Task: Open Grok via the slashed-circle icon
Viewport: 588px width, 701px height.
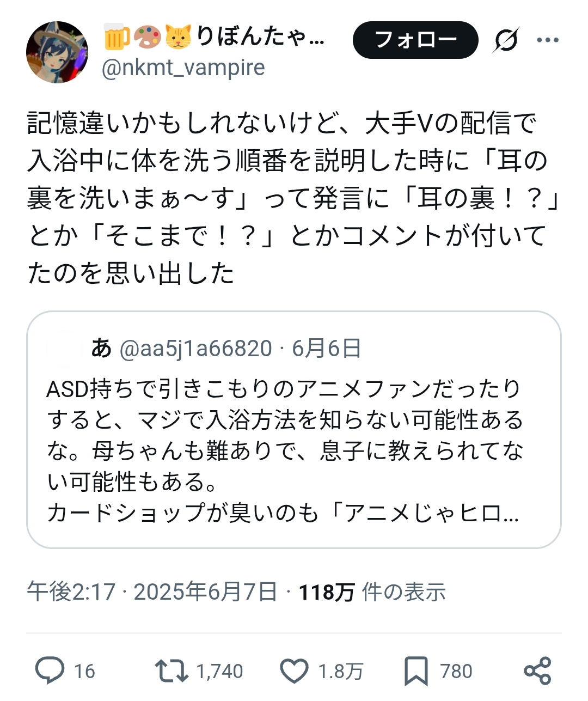Action: pos(506,40)
